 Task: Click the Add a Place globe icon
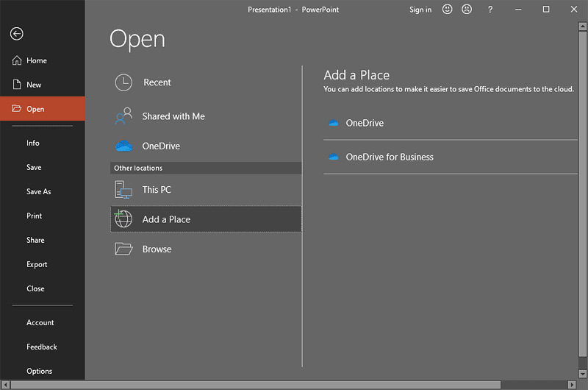coord(123,219)
